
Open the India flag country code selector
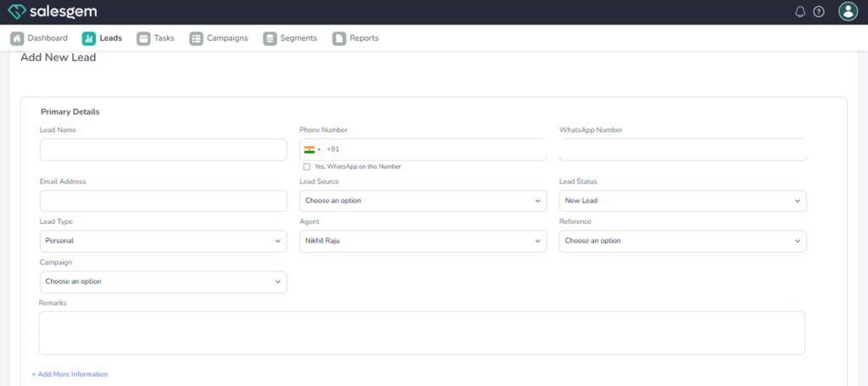[x=311, y=149]
